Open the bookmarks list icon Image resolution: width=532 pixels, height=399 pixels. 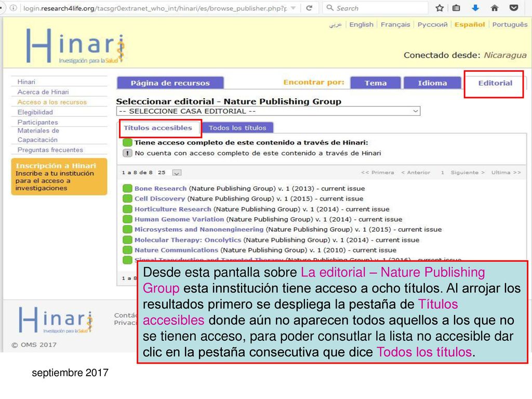pyautogui.click(x=457, y=8)
